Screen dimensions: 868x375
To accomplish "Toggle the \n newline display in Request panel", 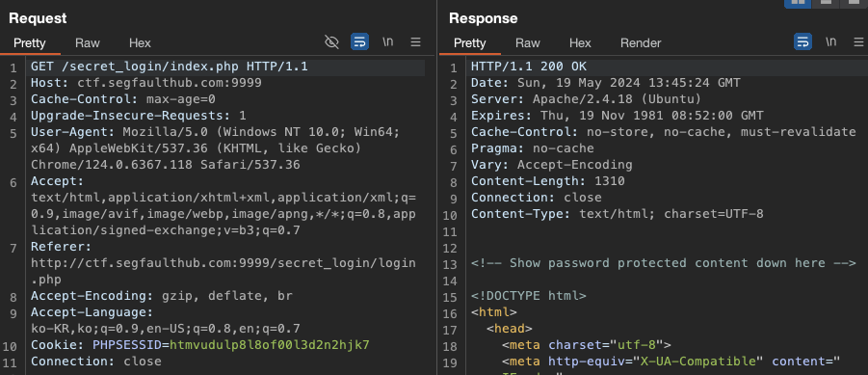I will tap(388, 42).
